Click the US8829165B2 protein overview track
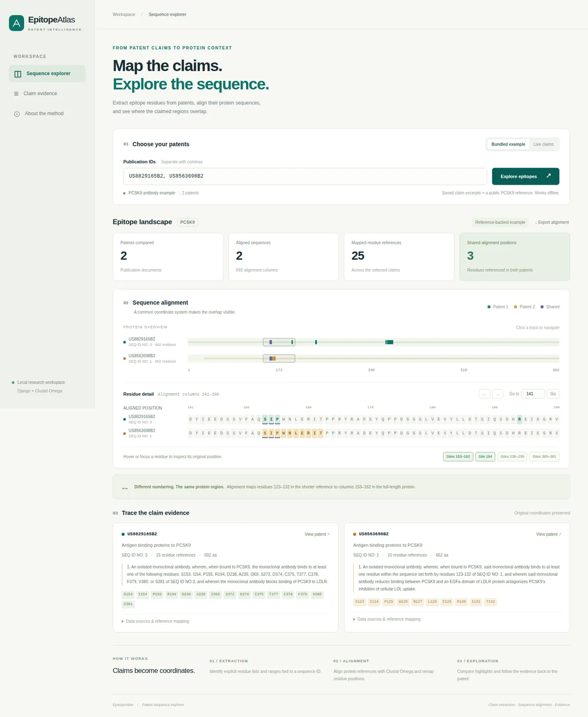Screen dimensions: 588x717 [373, 342]
